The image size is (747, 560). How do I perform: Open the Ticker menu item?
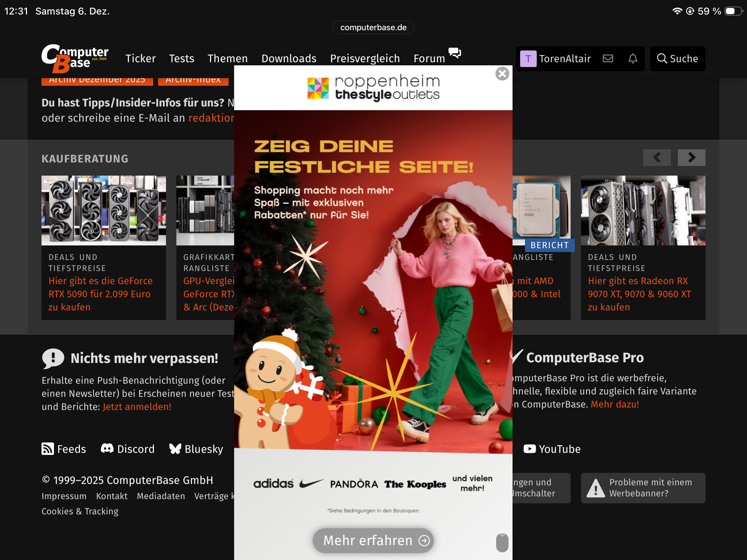[x=140, y=58]
